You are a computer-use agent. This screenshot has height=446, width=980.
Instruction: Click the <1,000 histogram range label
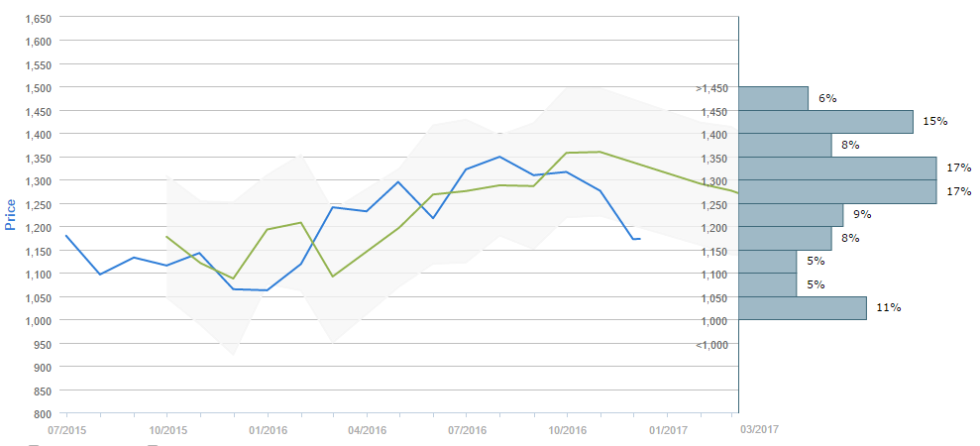712,345
